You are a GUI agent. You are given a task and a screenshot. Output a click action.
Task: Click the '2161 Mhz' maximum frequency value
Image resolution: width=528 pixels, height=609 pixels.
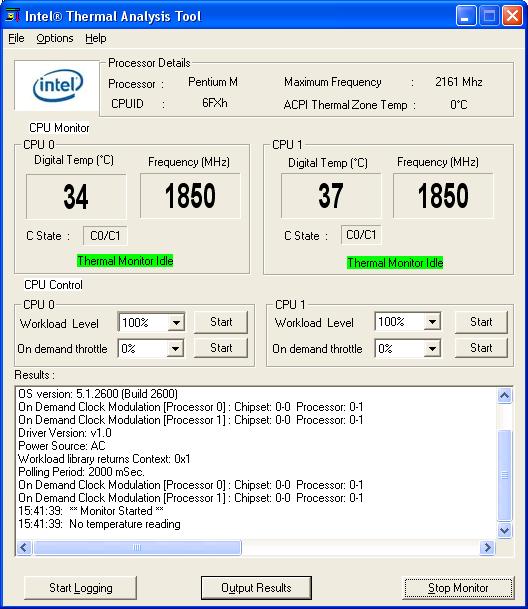pyautogui.click(x=459, y=82)
